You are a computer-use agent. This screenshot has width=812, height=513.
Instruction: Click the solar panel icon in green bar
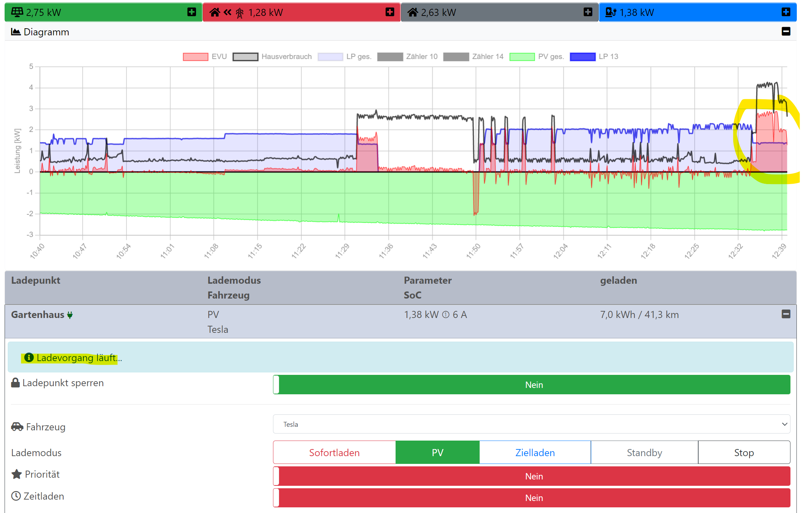click(17, 12)
